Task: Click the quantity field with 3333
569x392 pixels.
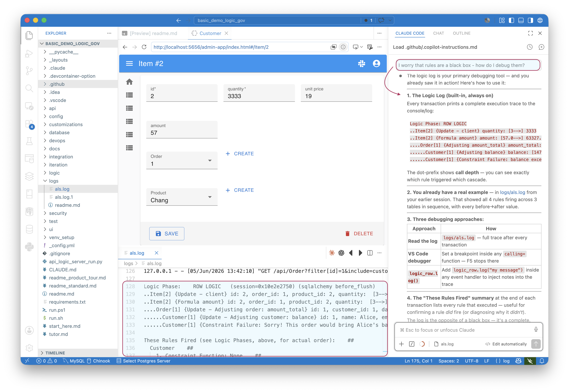Action: (259, 93)
